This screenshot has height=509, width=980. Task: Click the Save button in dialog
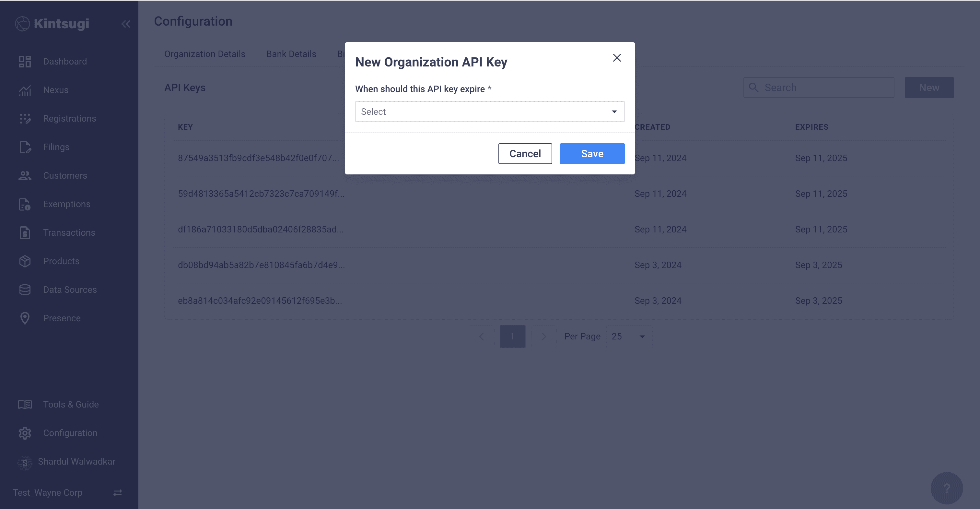[x=592, y=154]
